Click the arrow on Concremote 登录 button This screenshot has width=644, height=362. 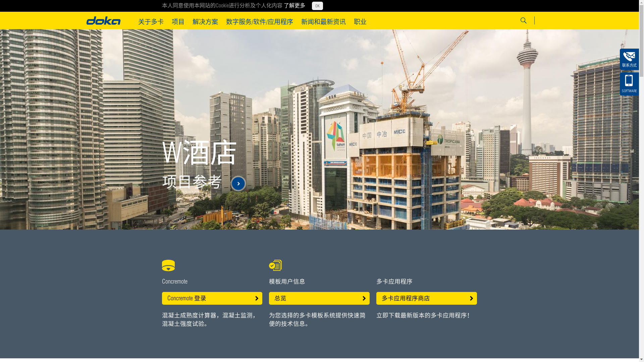pyautogui.click(x=257, y=298)
